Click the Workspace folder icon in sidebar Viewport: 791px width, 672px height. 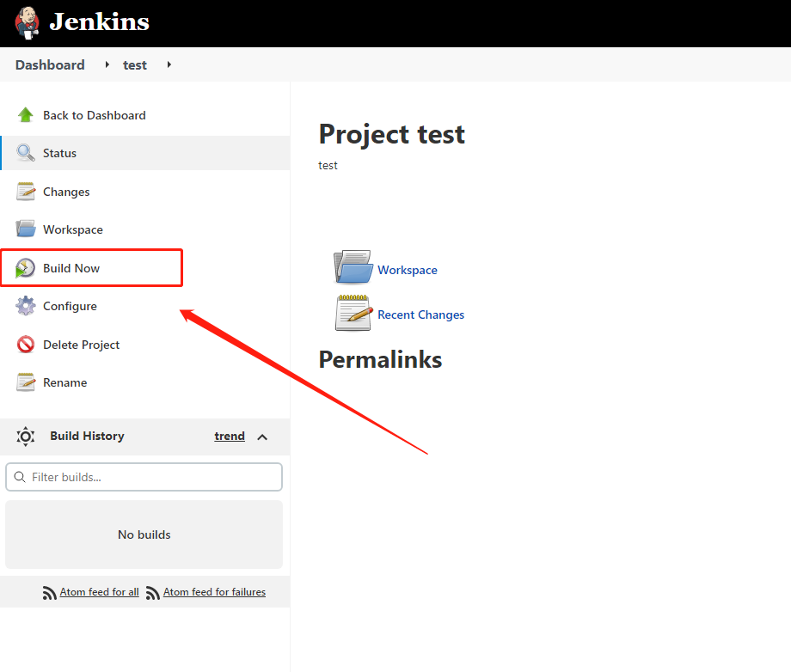tap(26, 229)
